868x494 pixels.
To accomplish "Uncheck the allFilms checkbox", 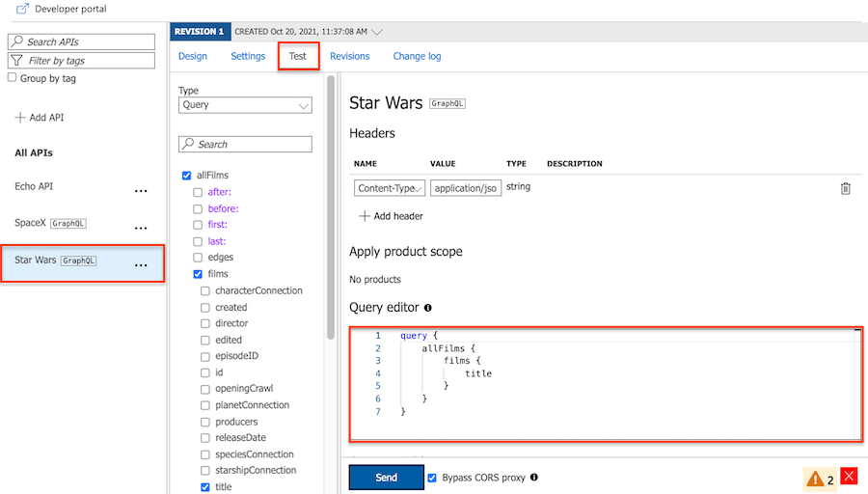I will click(x=186, y=176).
